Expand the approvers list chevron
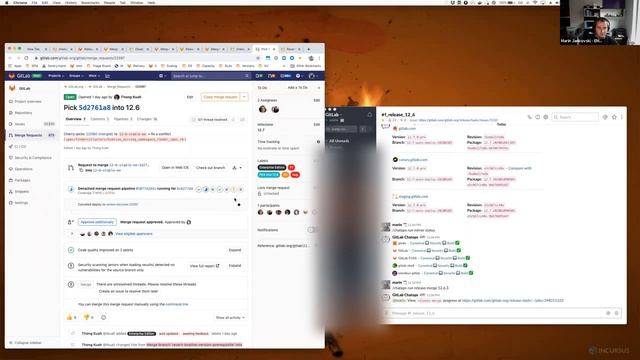This screenshot has height=360, width=640. 72,234
